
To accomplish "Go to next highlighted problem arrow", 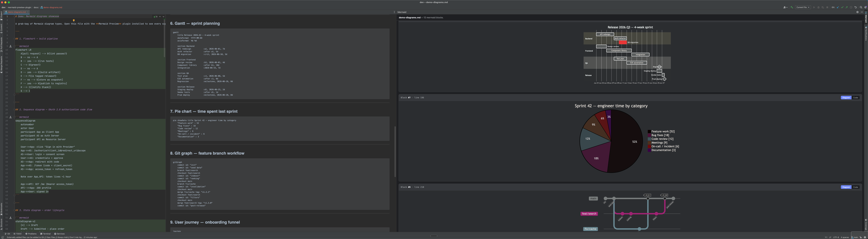I will click(x=163, y=16).
